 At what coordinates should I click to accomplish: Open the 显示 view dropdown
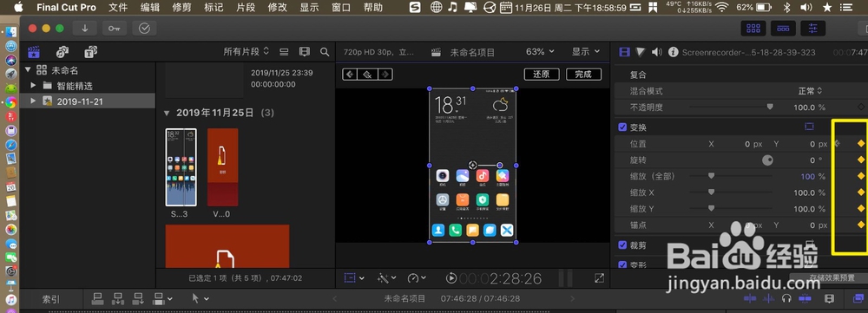point(586,52)
